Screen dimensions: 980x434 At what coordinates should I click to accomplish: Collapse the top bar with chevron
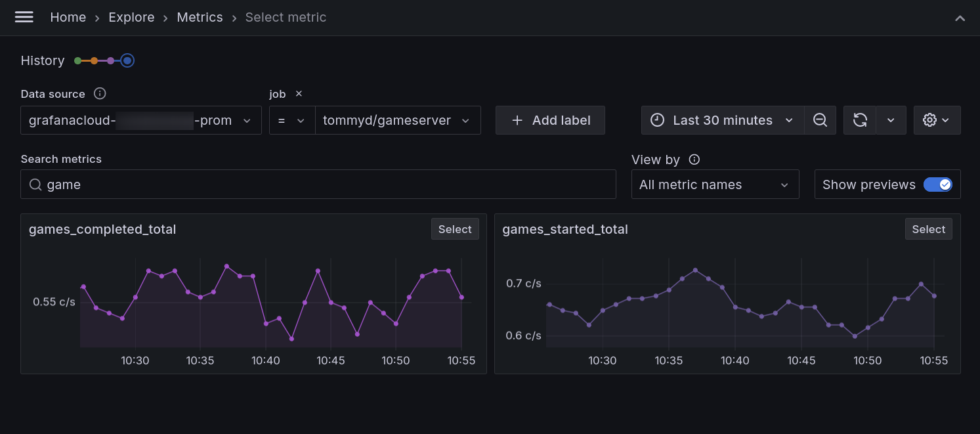click(x=960, y=18)
